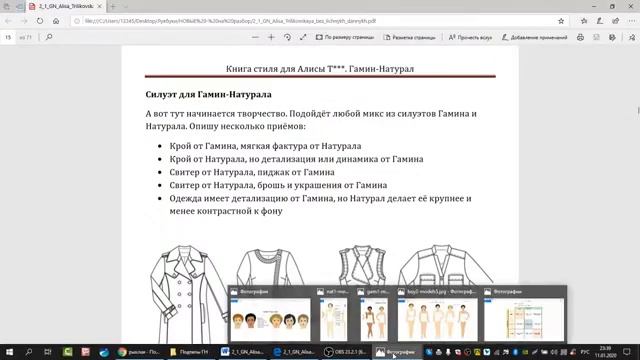Pin the PDF toolbar
The height and width of the screenshot is (360, 640).
tap(632, 37)
